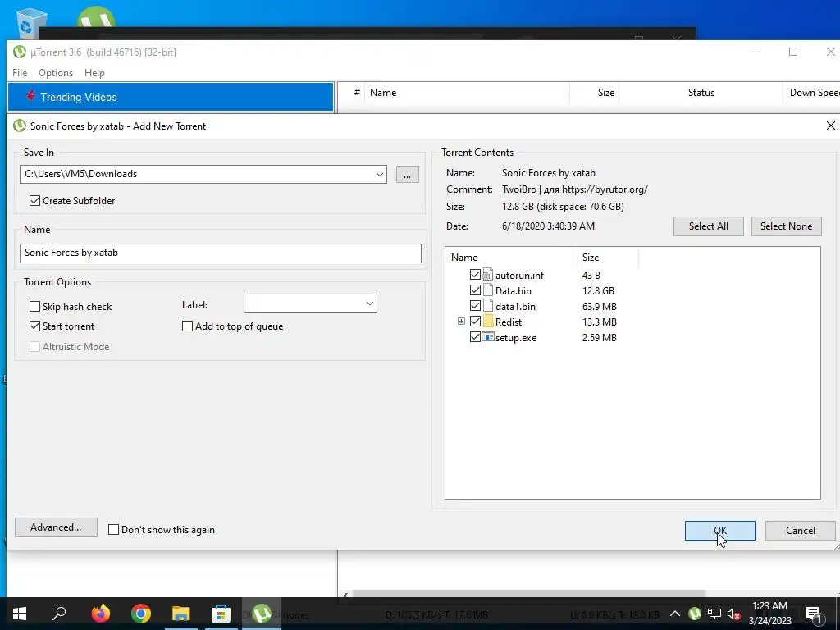Enable Add to top of queue
This screenshot has width=840, height=630.
tap(188, 326)
